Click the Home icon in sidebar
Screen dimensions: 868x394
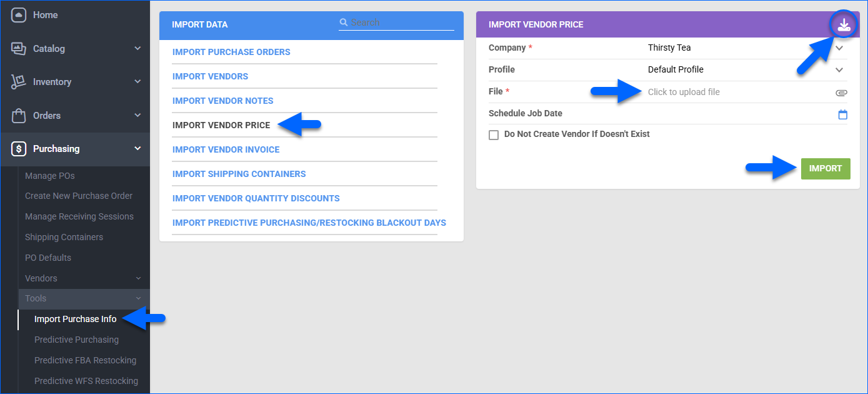(x=19, y=15)
